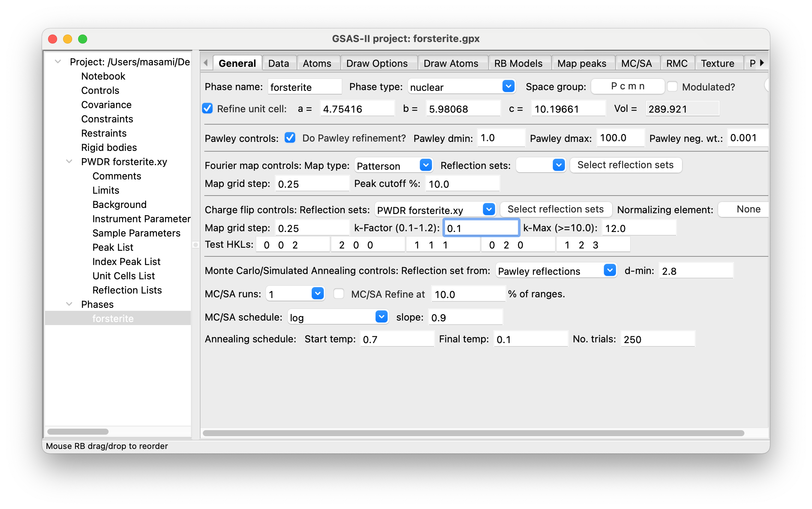This screenshot has height=509, width=812.
Task: Enable the Modulated? checkbox
Action: 672,87
